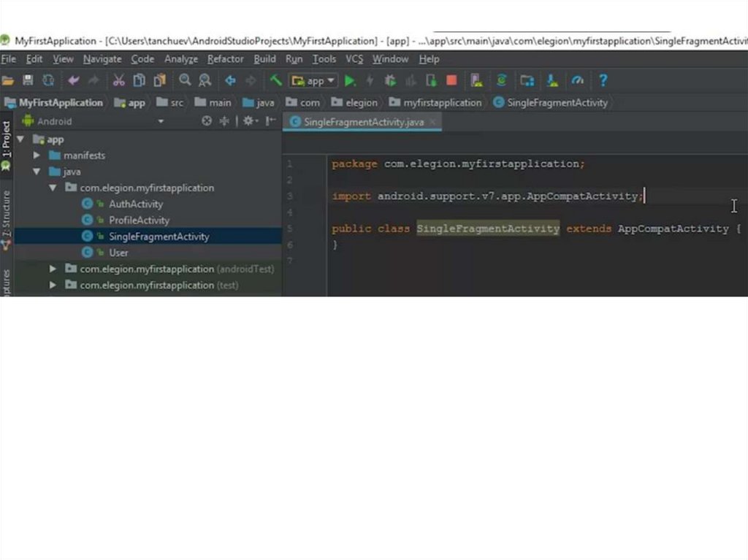The width and height of the screenshot is (748, 560).
Task: Click the Cut scissors icon
Action: pos(118,80)
